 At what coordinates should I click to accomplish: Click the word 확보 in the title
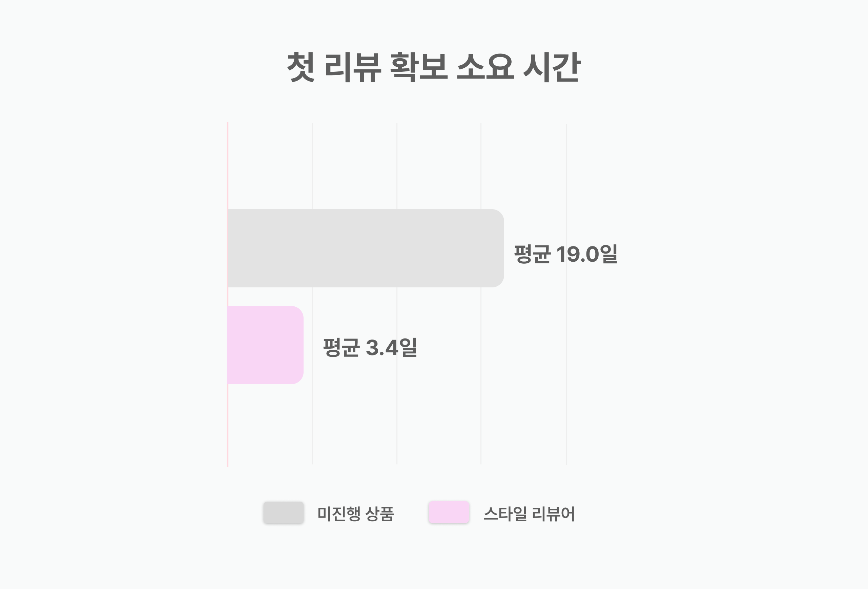[x=419, y=67]
